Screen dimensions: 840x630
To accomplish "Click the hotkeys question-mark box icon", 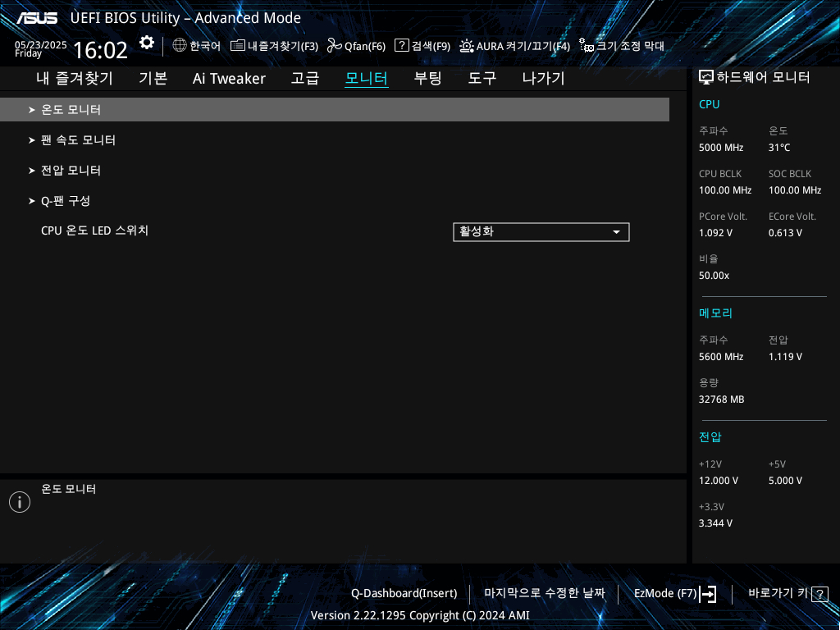I will click(x=819, y=594).
